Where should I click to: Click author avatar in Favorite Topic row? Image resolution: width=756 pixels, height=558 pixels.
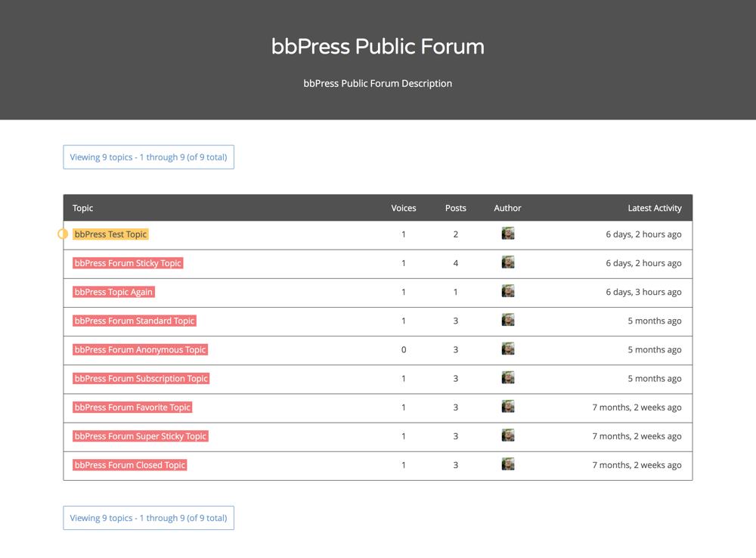pos(508,407)
